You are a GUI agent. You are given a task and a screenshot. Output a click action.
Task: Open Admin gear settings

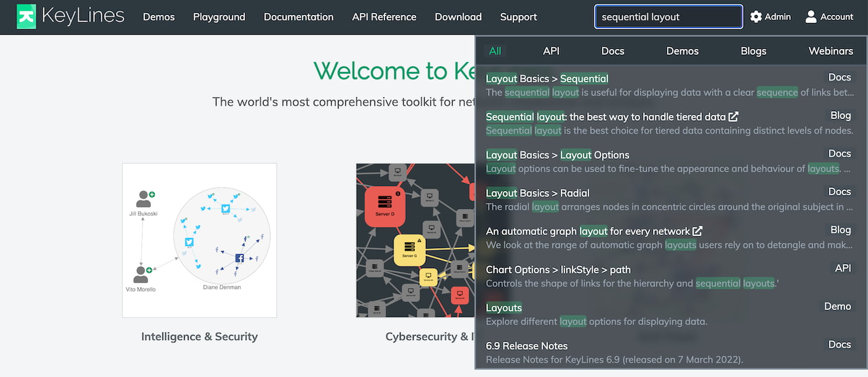click(756, 17)
